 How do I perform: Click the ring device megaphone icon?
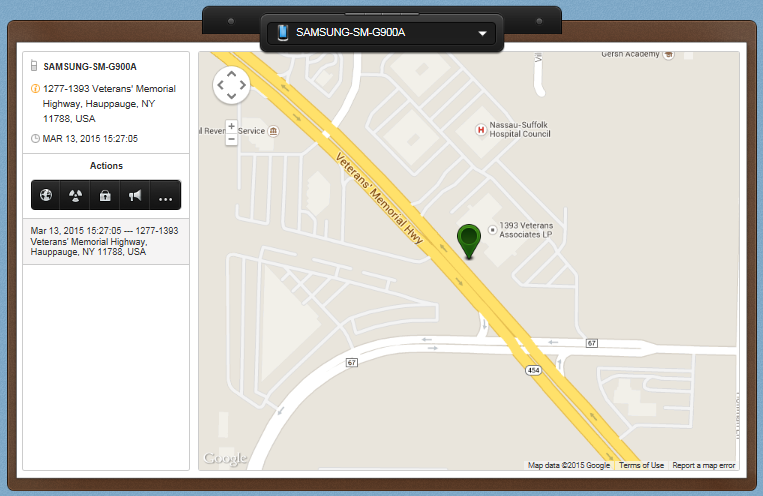[x=135, y=195]
